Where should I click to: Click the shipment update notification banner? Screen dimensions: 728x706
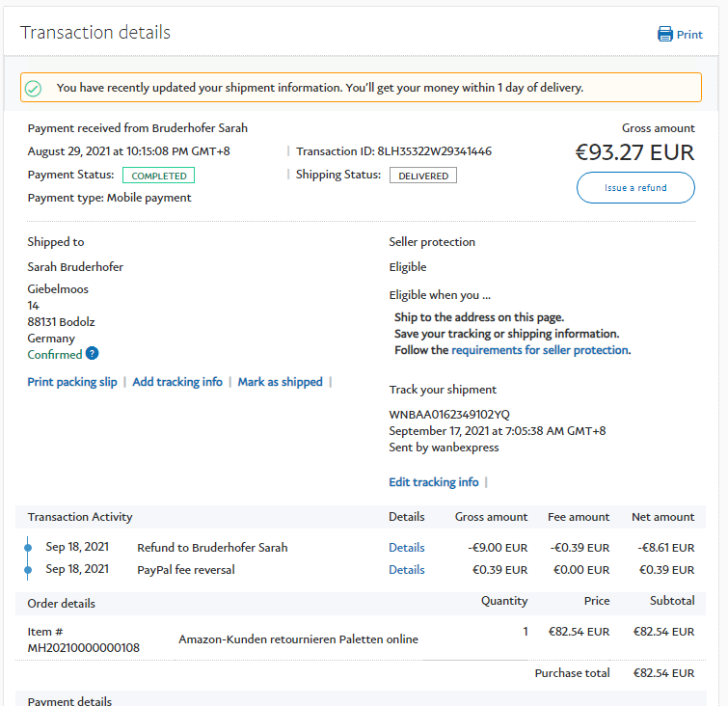click(x=361, y=88)
